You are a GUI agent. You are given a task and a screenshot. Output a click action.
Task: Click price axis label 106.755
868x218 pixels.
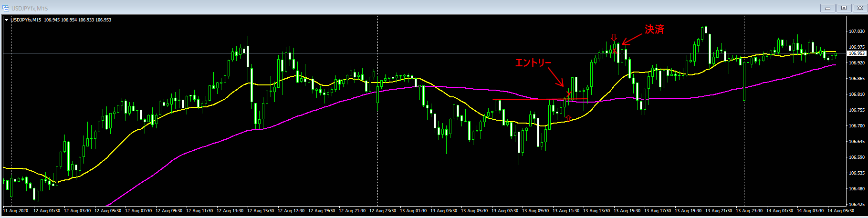tap(857, 110)
